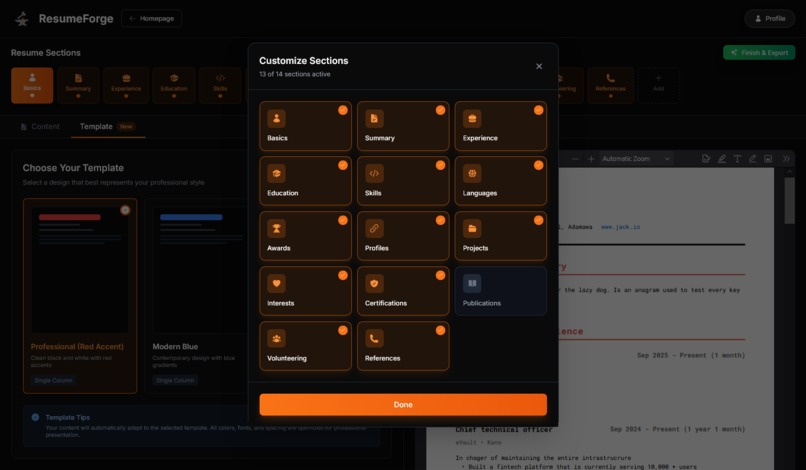Click the Profiles link chain icon
The image size is (806, 470).
pos(374,229)
